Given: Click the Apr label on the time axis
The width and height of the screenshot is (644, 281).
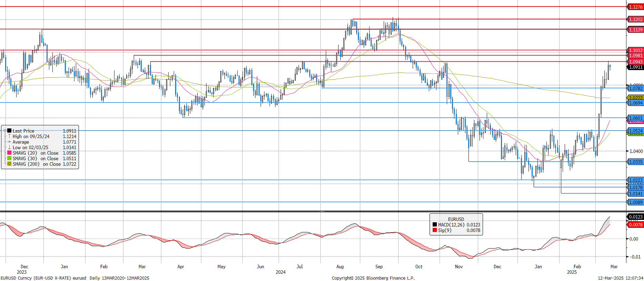Looking at the screenshot, I should 181,267.
